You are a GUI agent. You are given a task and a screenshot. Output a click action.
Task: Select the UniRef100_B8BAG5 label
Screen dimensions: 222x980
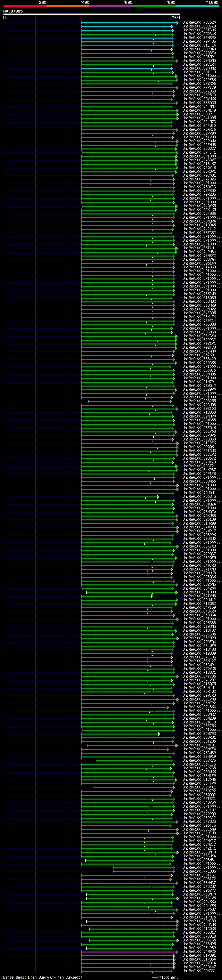pos(199,103)
